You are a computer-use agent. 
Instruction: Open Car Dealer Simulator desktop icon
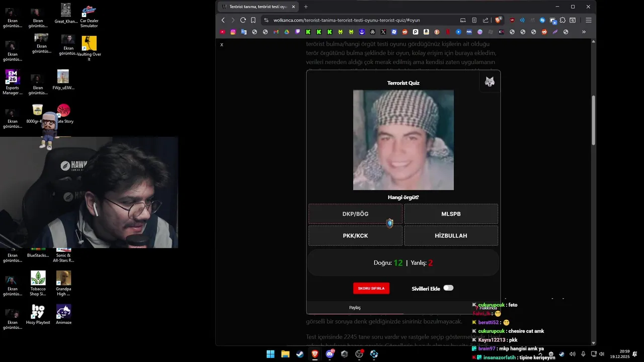coord(89,16)
